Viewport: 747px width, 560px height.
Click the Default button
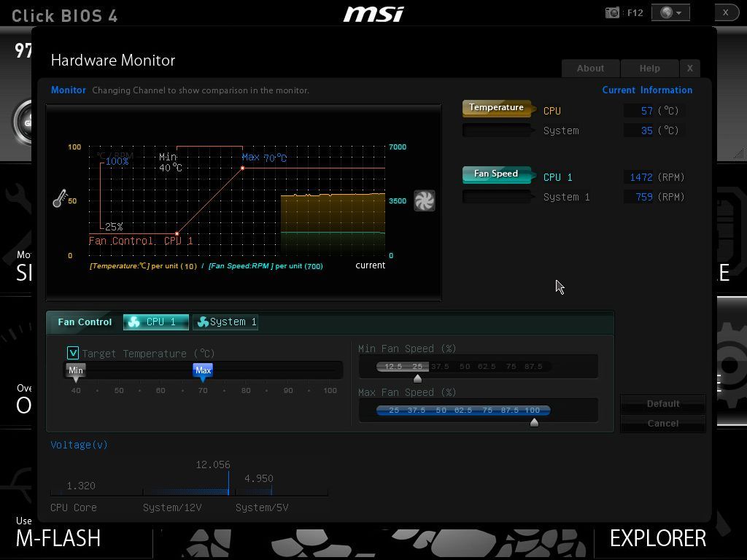click(x=662, y=404)
